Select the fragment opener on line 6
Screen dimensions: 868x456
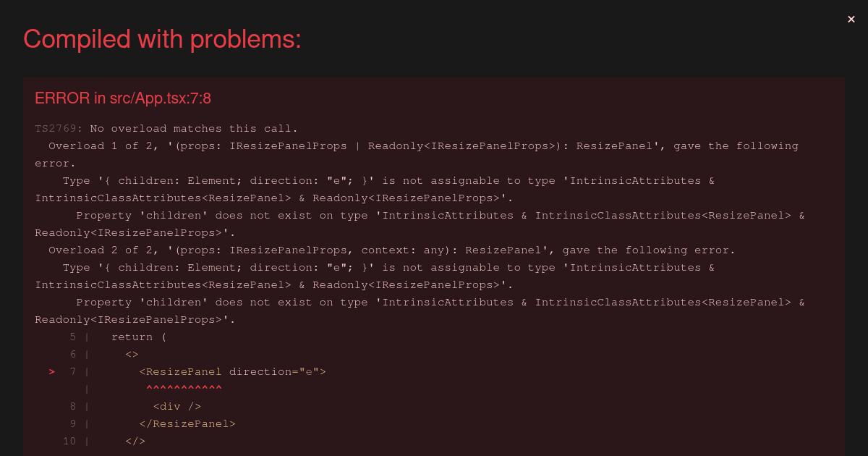(131, 354)
